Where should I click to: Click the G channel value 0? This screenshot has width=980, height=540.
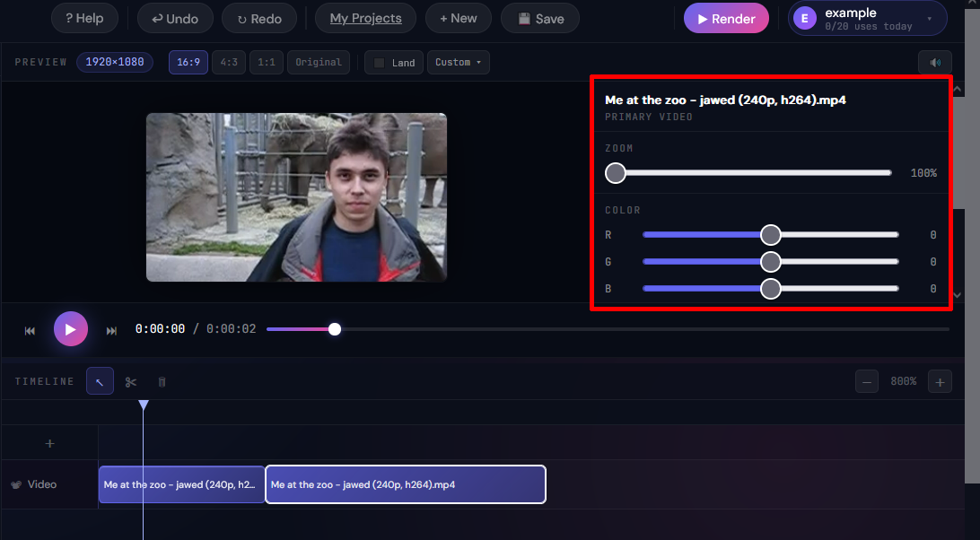[933, 262]
